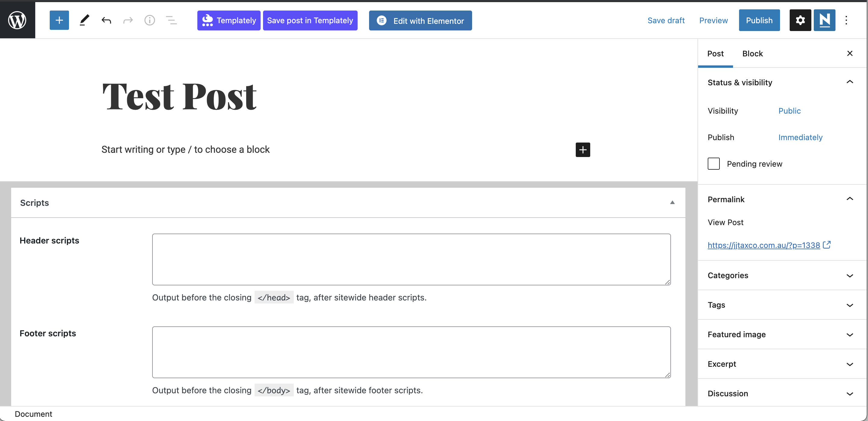The image size is (868, 421).
Task: Click the Edit with Elementor button
Action: click(420, 20)
